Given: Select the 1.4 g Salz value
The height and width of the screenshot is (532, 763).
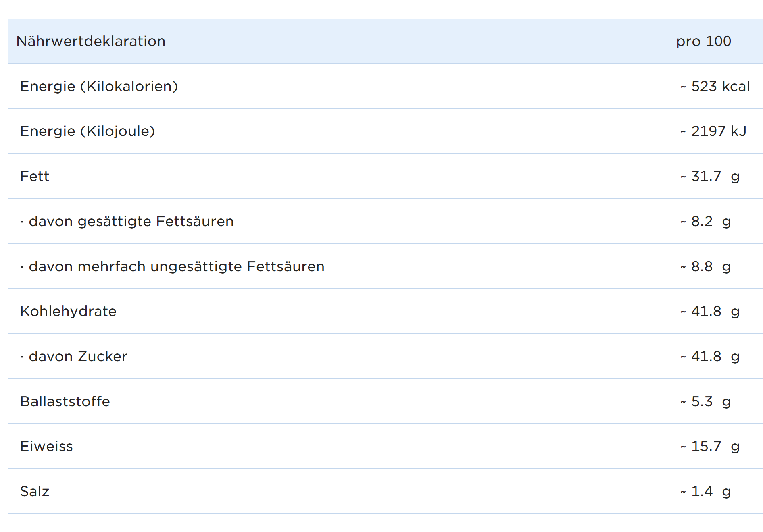Looking at the screenshot, I should coord(706,491).
